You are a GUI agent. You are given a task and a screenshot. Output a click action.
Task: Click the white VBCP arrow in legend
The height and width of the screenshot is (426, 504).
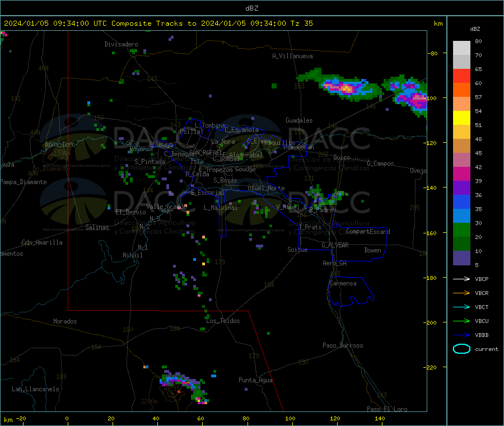[461, 279]
